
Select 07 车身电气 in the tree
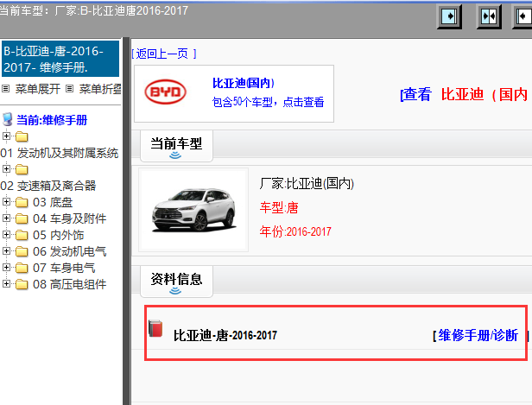(x=64, y=268)
